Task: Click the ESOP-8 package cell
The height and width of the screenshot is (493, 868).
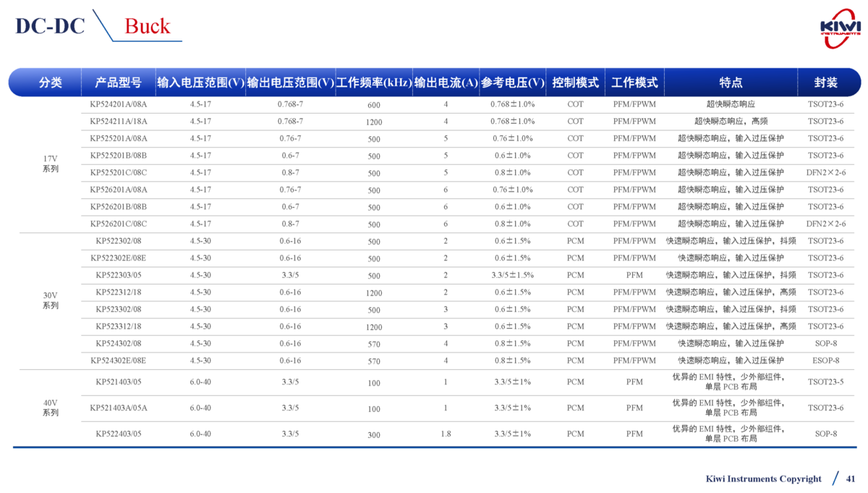Action: (825, 361)
